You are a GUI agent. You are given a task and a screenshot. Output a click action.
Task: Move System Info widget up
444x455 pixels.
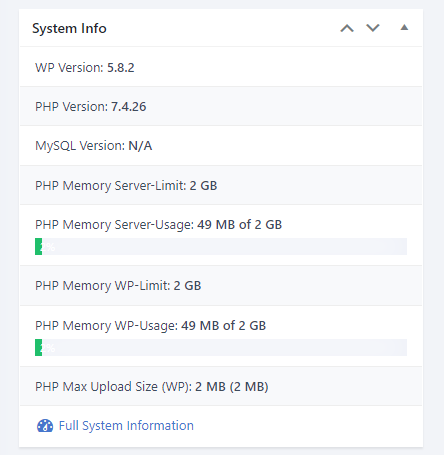point(347,28)
